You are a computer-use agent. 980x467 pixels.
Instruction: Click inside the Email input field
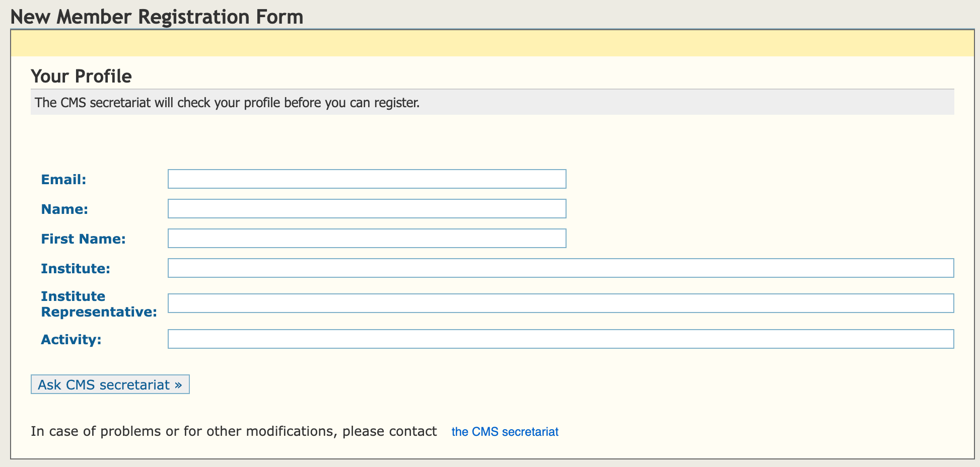(367, 179)
